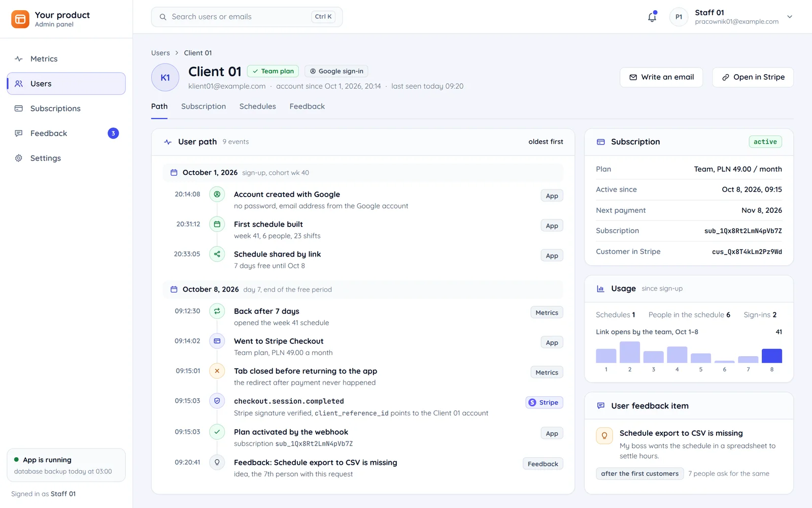The width and height of the screenshot is (812, 508).
Task: Open Feedback in the sidebar
Action: (66, 134)
